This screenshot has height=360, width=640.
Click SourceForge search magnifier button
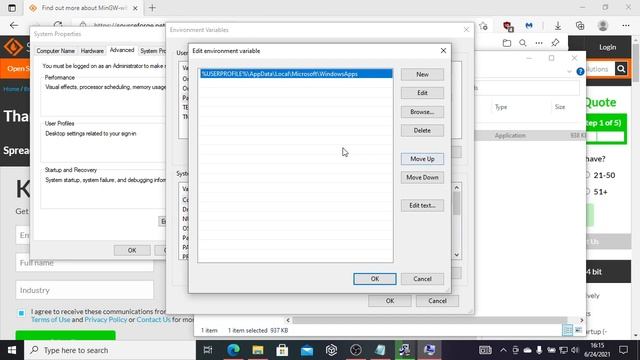[x=621, y=69]
